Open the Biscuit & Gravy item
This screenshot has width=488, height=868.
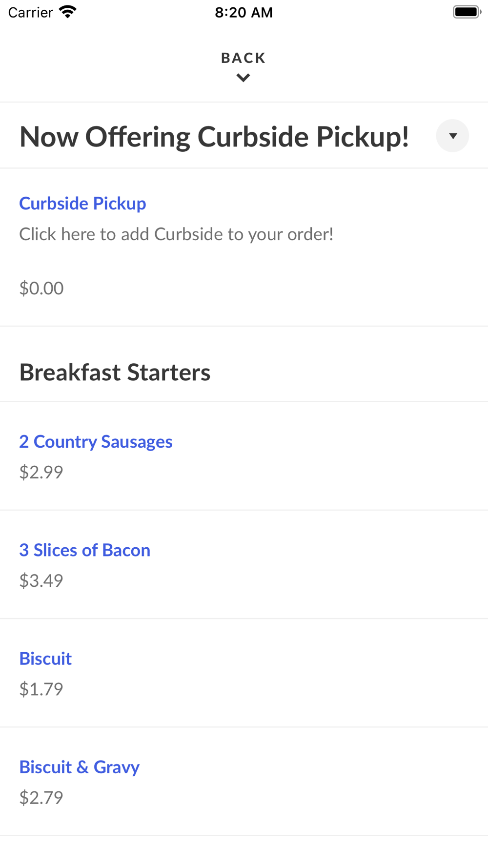tap(79, 767)
